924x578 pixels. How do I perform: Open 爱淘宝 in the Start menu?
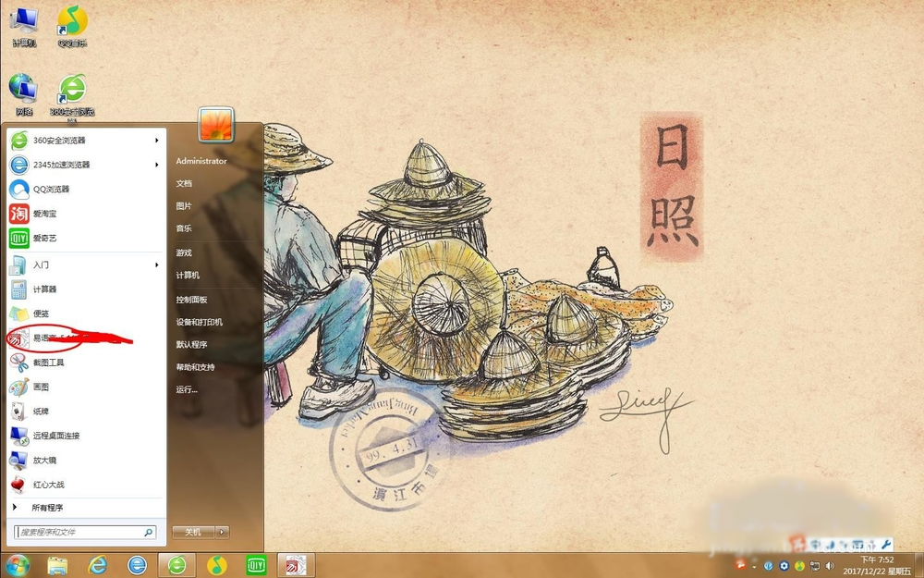tap(85, 214)
